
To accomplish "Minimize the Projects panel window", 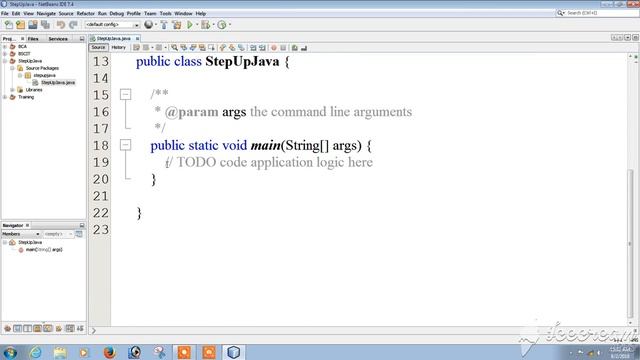I will 82,39.
